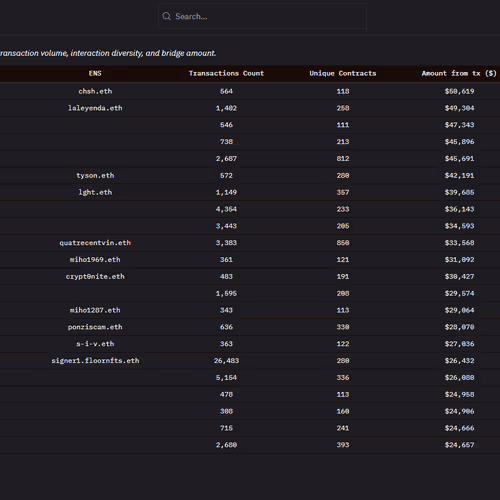Click the 1,149 transactions count value
The width and height of the screenshot is (500, 500).
[226, 192]
